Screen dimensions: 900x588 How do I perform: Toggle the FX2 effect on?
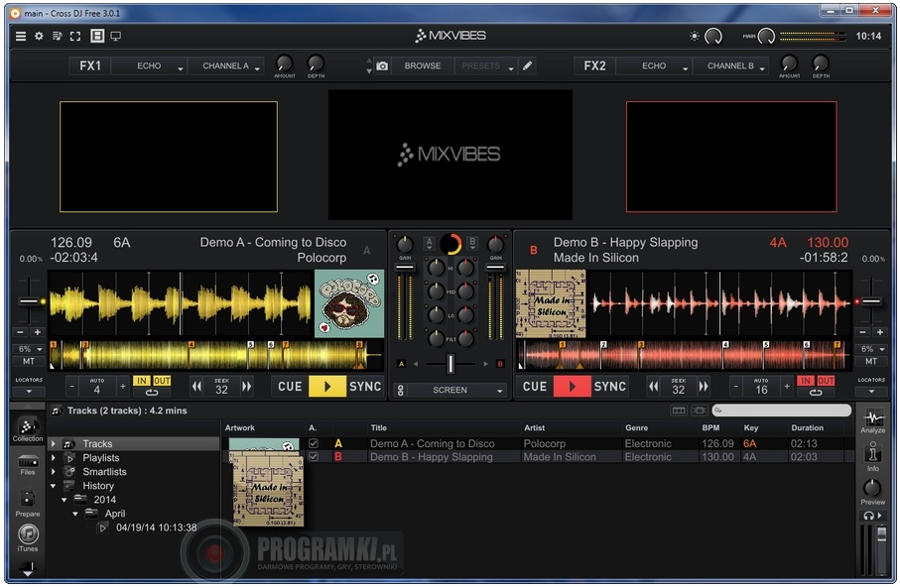coord(594,66)
